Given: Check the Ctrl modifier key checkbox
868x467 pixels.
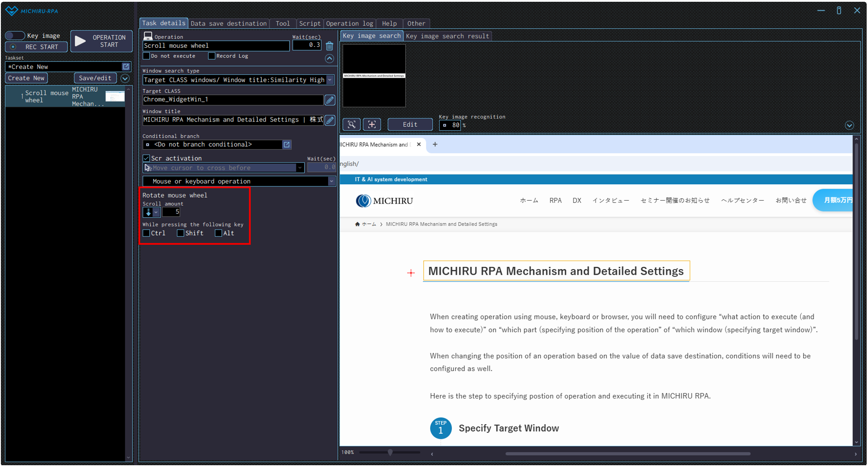Looking at the screenshot, I should click(146, 233).
